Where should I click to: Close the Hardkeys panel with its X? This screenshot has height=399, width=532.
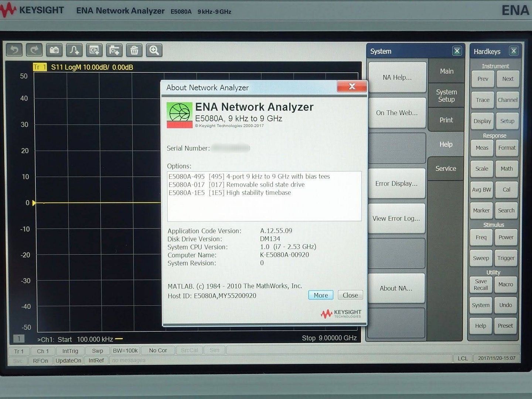[514, 51]
